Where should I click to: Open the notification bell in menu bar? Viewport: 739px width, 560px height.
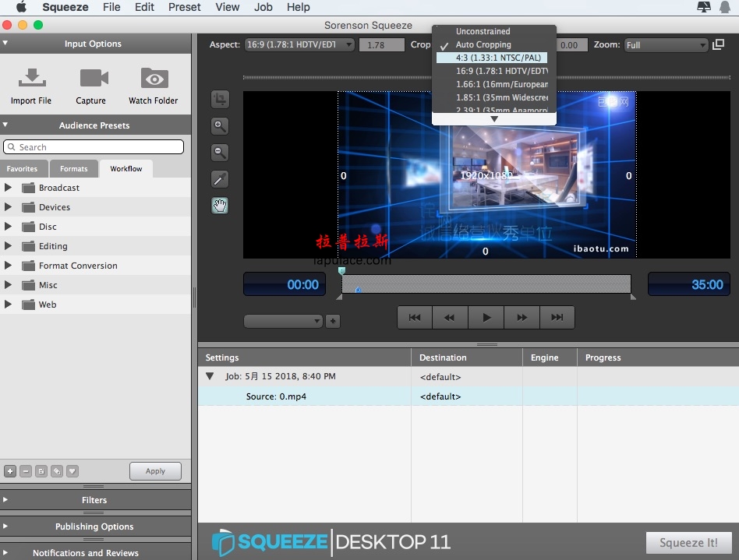click(725, 7)
